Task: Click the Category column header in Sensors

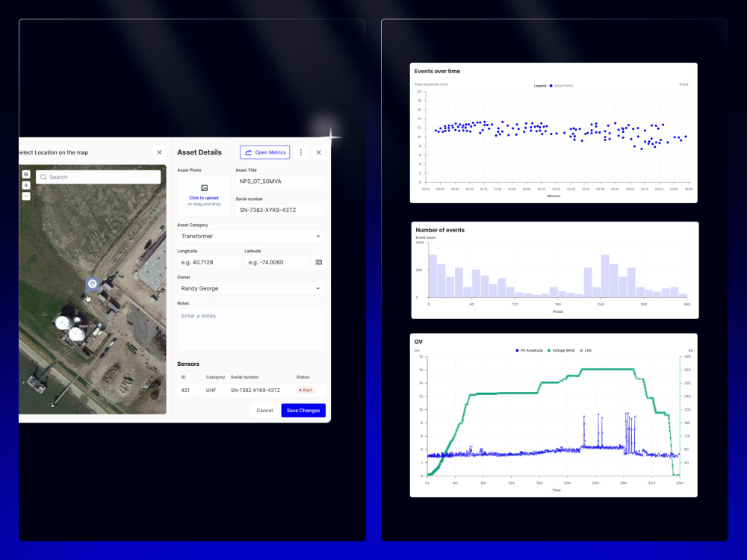Action: click(x=215, y=377)
